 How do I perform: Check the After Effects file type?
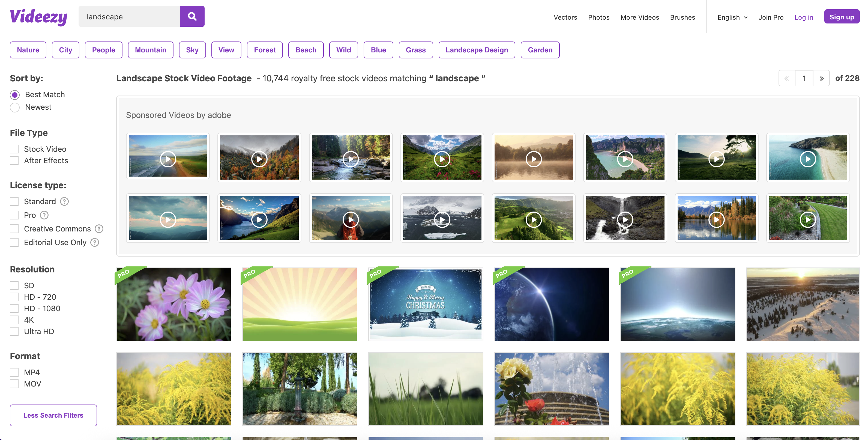click(14, 160)
